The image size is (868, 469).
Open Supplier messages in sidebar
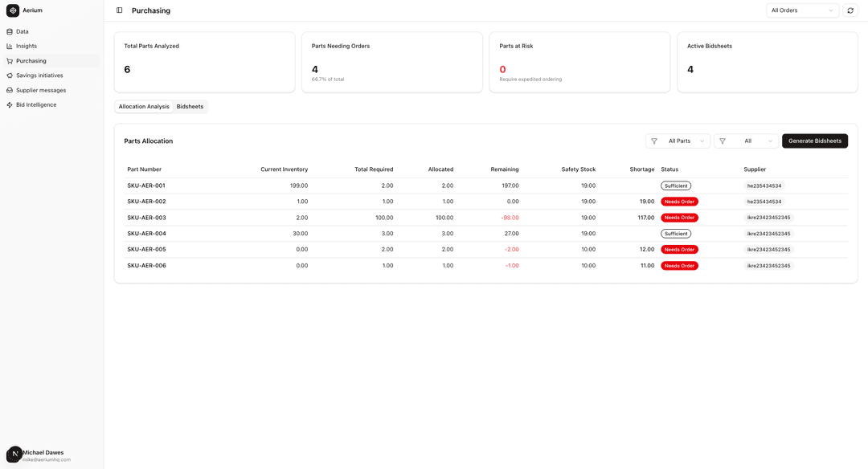pos(41,90)
